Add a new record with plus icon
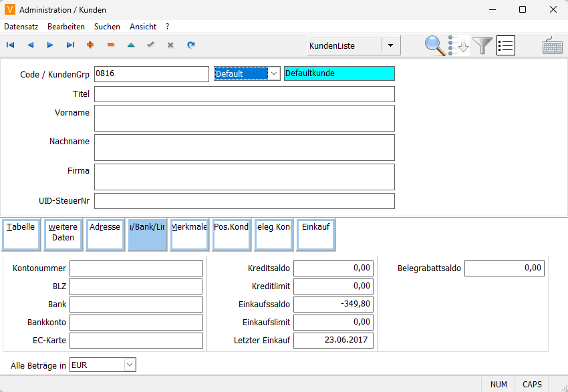 click(x=90, y=45)
